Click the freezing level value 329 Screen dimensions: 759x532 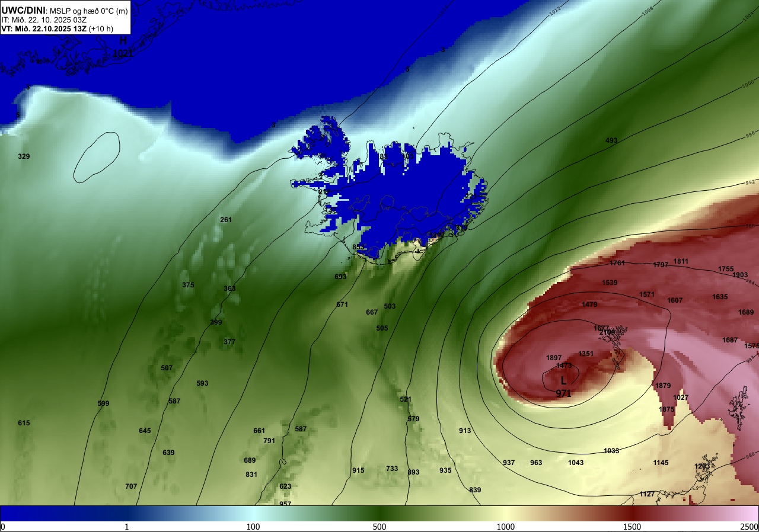pyautogui.click(x=24, y=156)
